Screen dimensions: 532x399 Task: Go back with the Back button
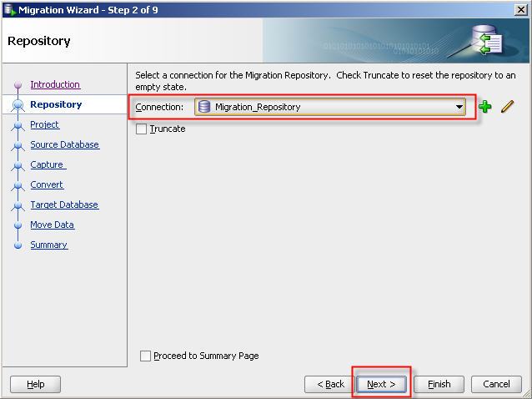point(329,384)
